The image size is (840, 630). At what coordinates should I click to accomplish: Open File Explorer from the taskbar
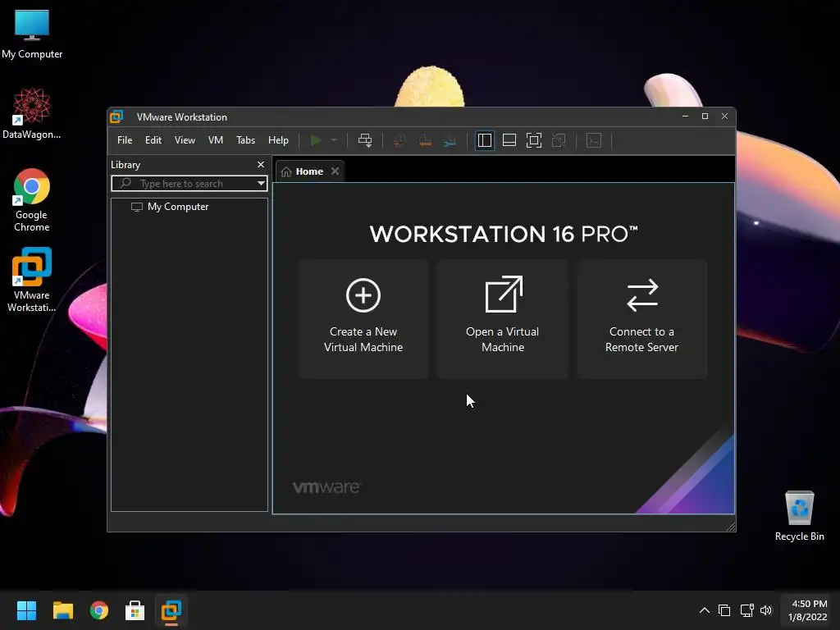click(x=62, y=610)
